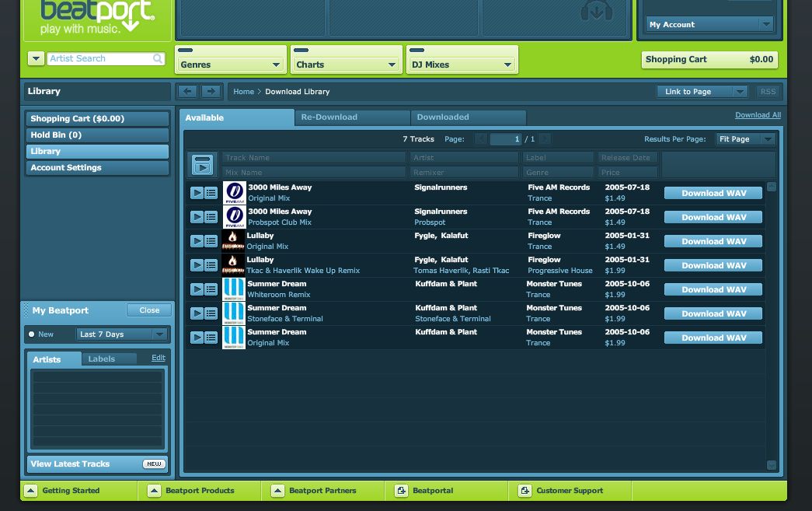Go back with the left arrow navigation button

tap(187, 92)
